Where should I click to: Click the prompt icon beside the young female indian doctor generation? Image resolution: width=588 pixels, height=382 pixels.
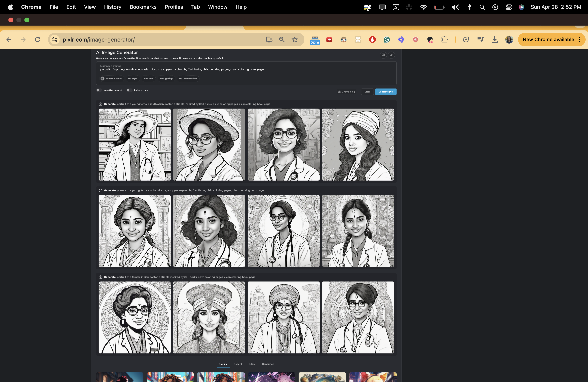click(x=101, y=191)
